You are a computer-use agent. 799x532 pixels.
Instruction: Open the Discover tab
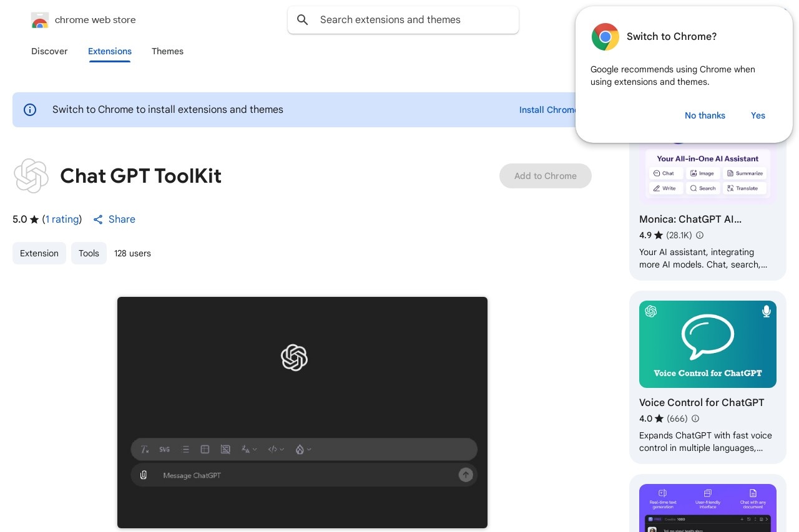(x=49, y=51)
